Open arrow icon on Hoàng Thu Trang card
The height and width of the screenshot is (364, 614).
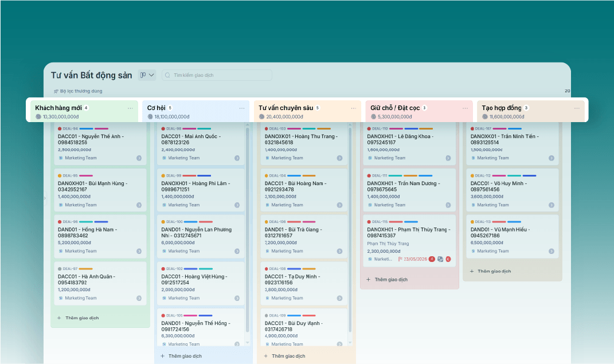coord(339,158)
